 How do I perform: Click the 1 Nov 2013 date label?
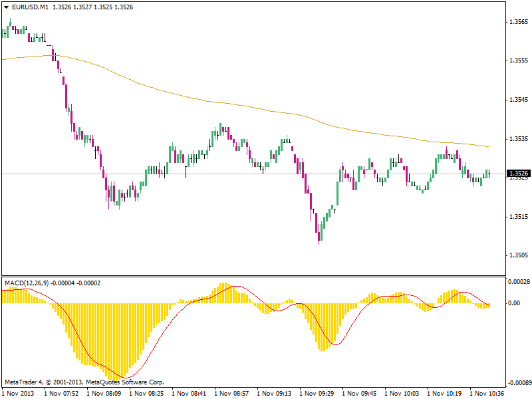click(x=18, y=393)
